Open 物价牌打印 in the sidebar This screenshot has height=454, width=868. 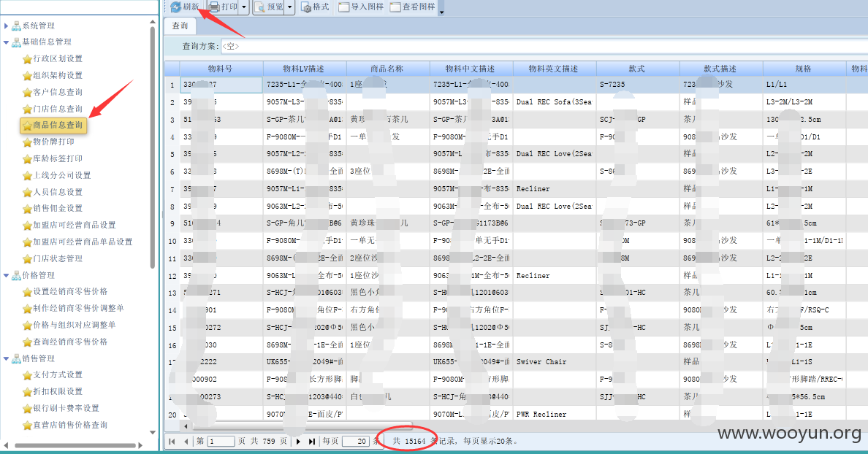(53, 142)
